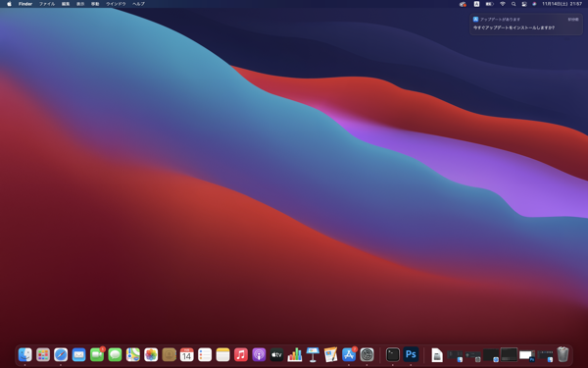Open the Photos app
This screenshot has height=368, width=588.
click(151, 354)
